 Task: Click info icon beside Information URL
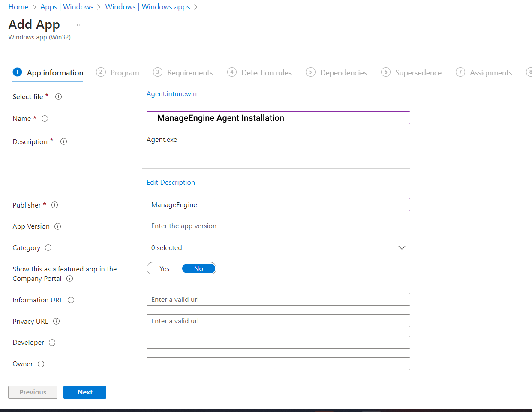coord(71,300)
